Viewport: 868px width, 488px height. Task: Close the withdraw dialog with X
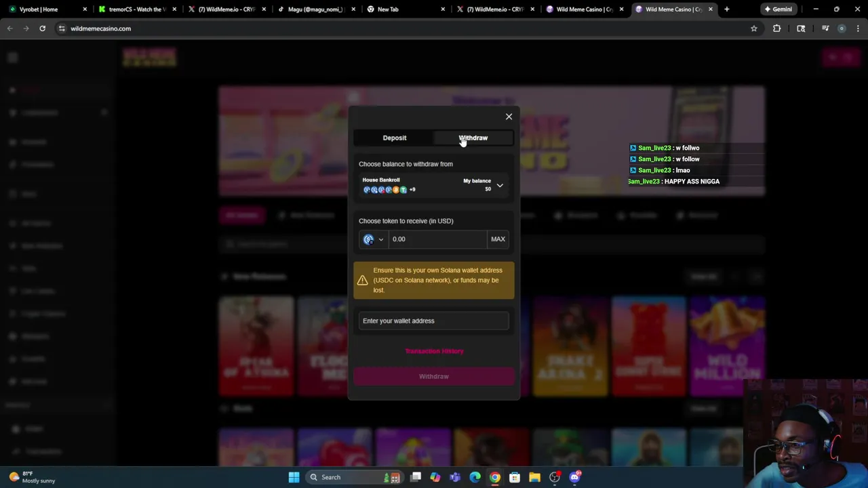click(509, 117)
